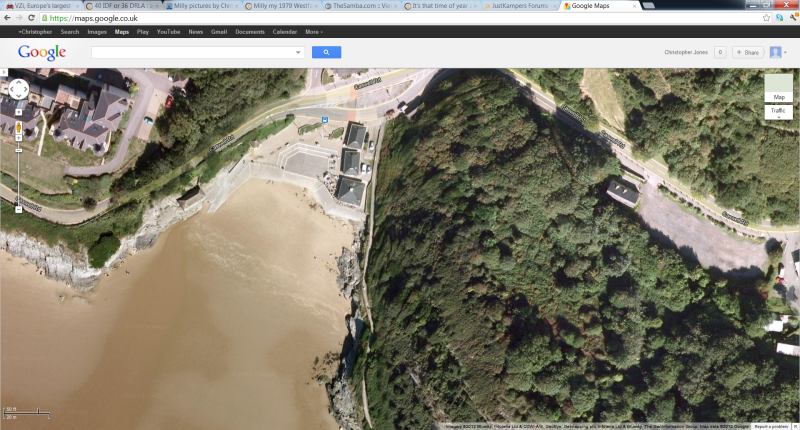This screenshot has height=430, width=800.
Task: Toggle the Traffic layer
Action: coord(778,111)
